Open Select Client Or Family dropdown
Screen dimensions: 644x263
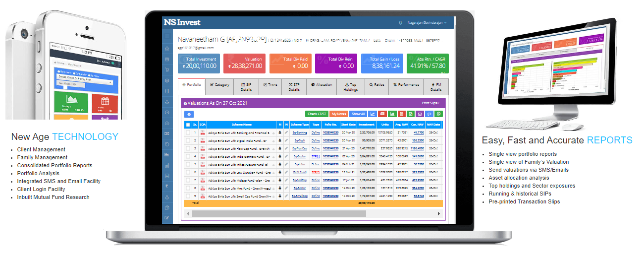coord(85,78)
